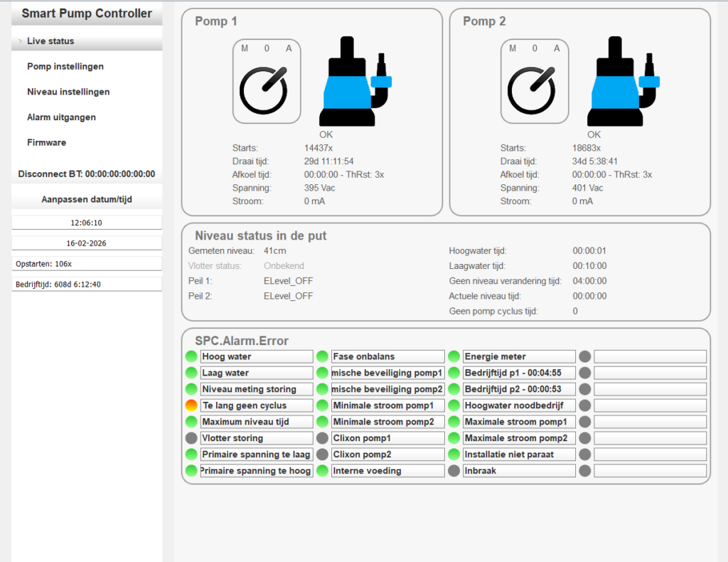Click the green 'Energie meter' indicator

coord(454,356)
